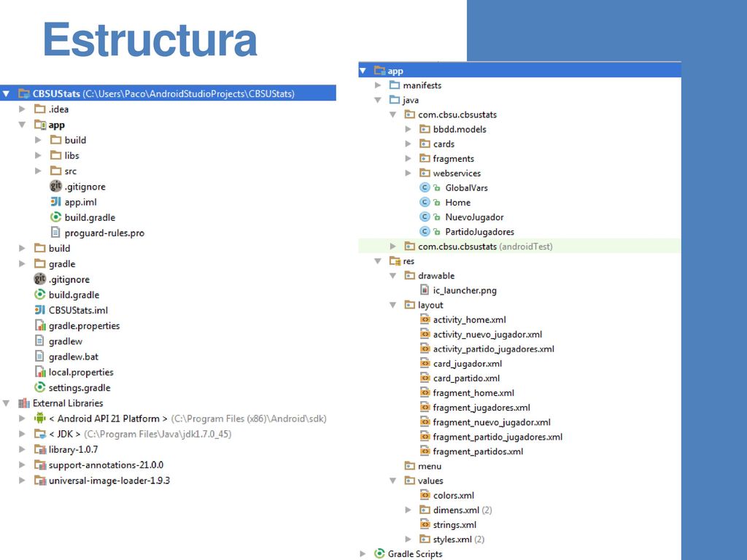Click the JDK folder icon

point(40,434)
